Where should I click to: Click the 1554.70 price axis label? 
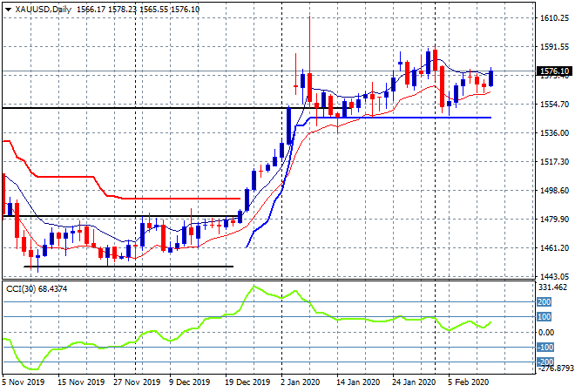(554, 105)
